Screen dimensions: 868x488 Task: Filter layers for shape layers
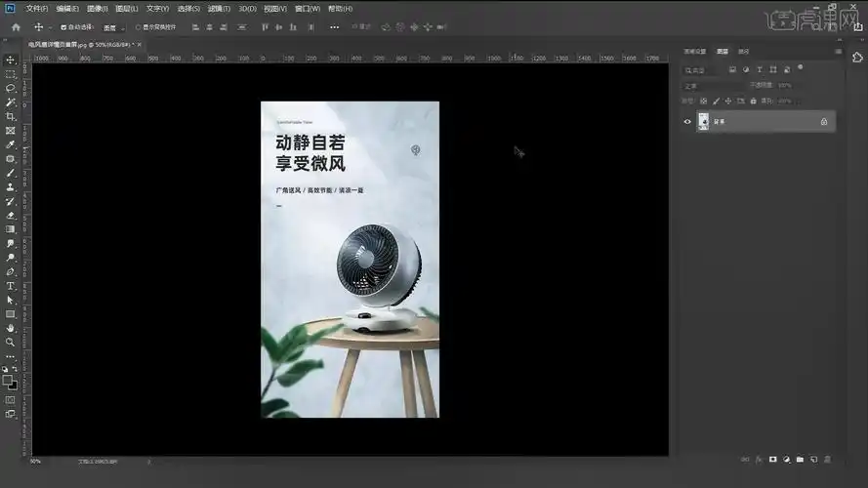point(773,69)
